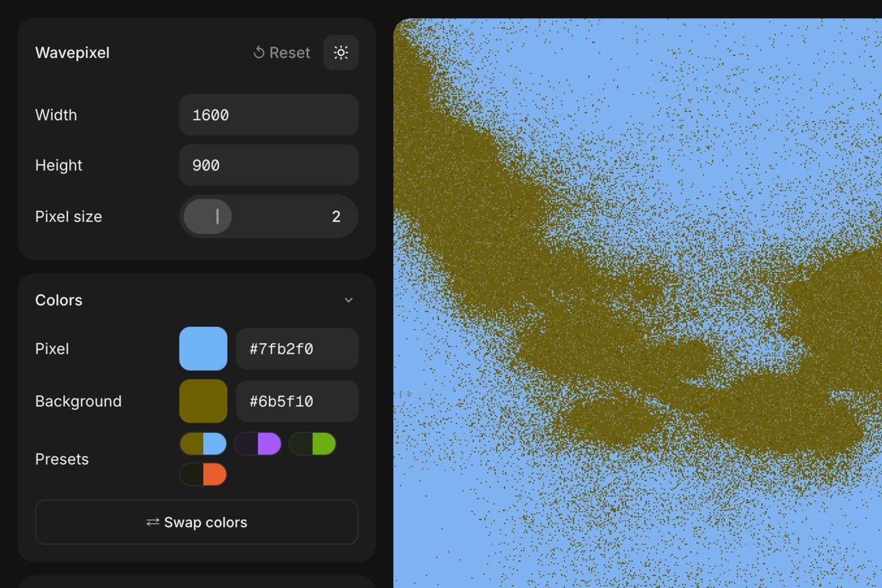Click the Colors section heading
Screen dimensions: 882x588
pyautogui.click(x=59, y=300)
